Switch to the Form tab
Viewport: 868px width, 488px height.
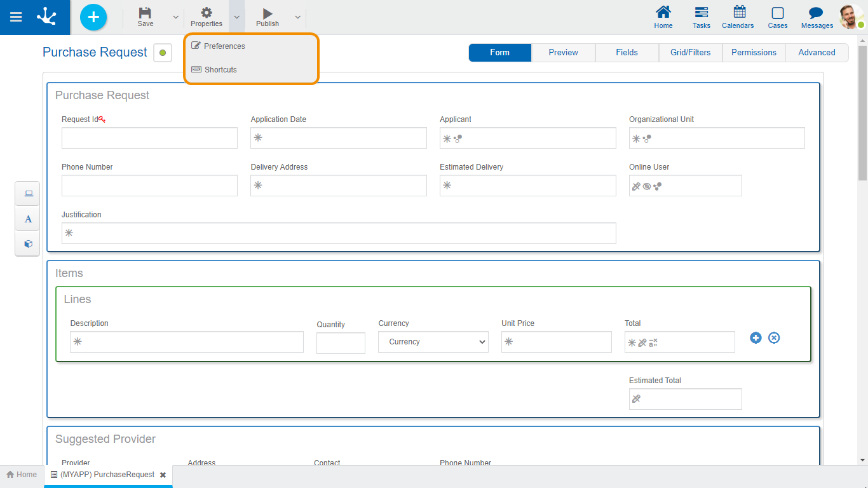coord(500,53)
